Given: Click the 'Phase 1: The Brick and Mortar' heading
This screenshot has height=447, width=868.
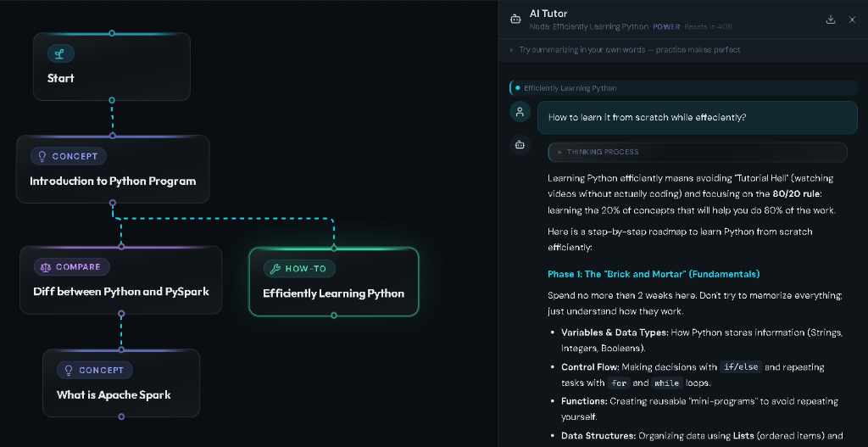Looking at the screenshot, I should tap(654, 274).
